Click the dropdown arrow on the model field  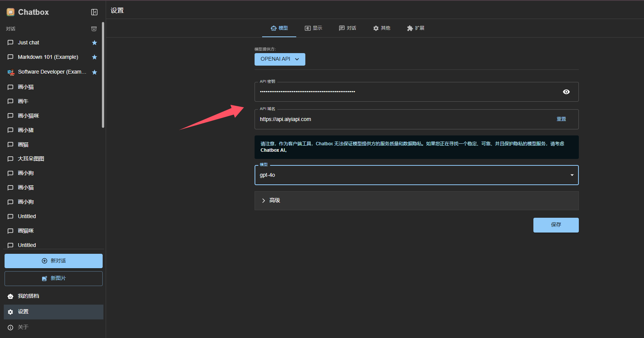pos(572,175)
